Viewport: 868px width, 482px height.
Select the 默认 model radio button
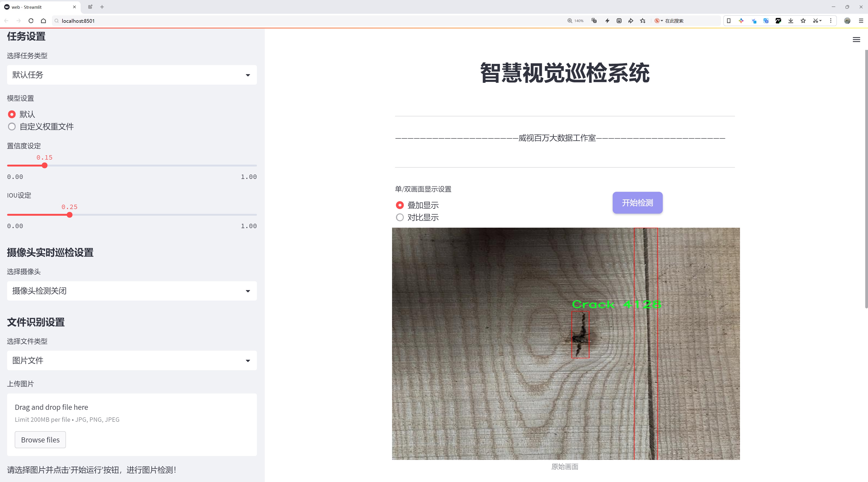12,114
